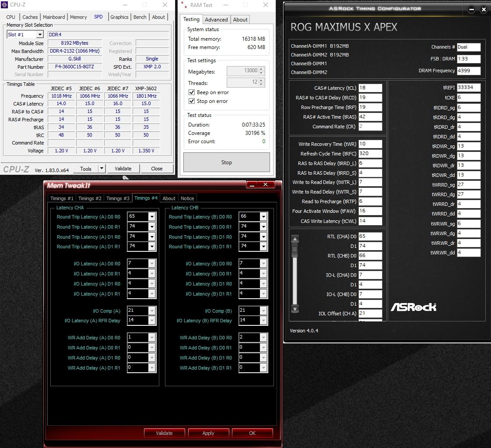This screenshot has height=448, width=491.
Task: Click the FSB : DRAM ratio field
Action: click(469, 59)
